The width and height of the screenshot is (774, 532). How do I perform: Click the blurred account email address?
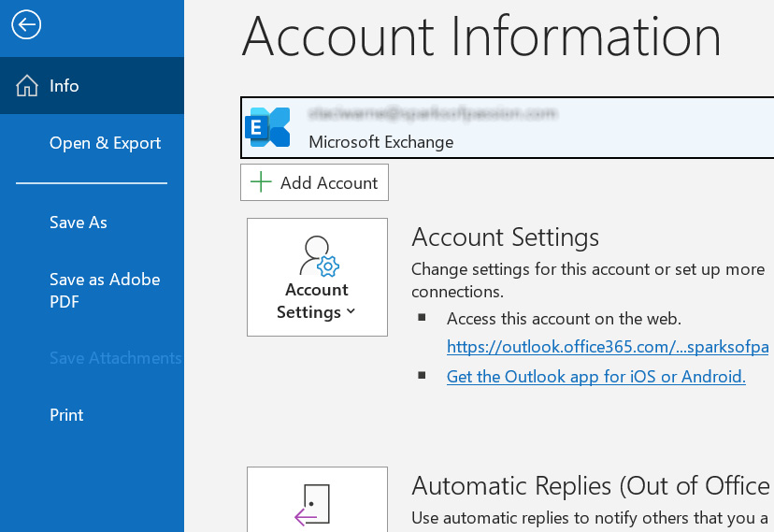[x=433, y=114]
